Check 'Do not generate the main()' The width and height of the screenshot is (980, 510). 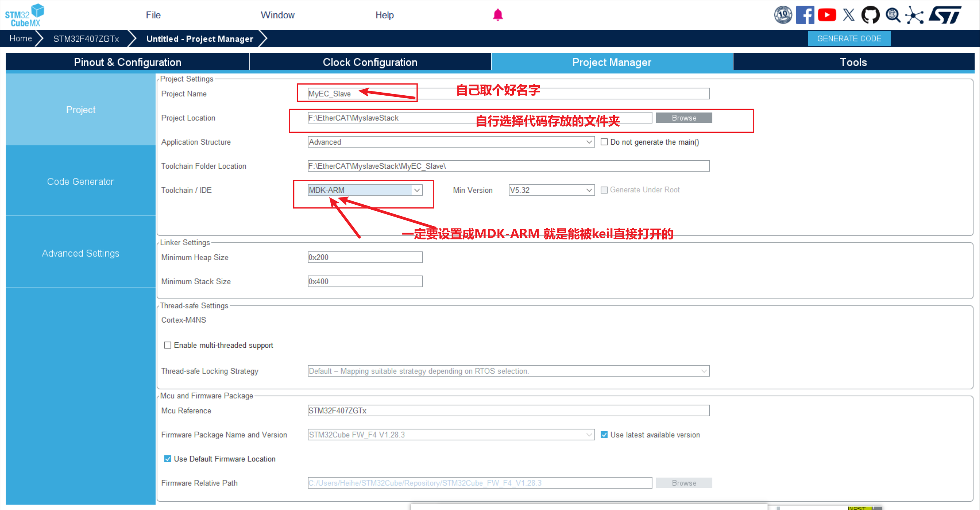point(604,142)
